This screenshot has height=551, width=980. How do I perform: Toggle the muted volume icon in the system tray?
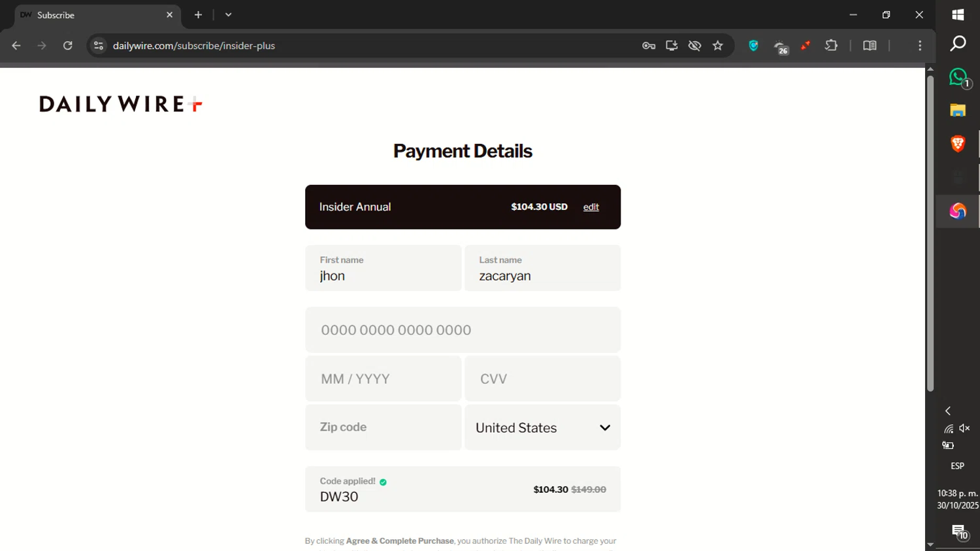click(965, 428)
